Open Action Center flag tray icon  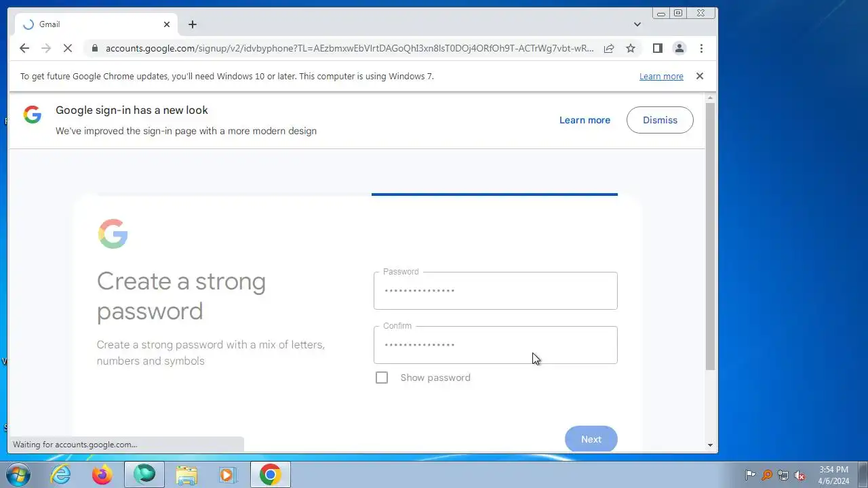pyautogui.click(x=751, y=475)
